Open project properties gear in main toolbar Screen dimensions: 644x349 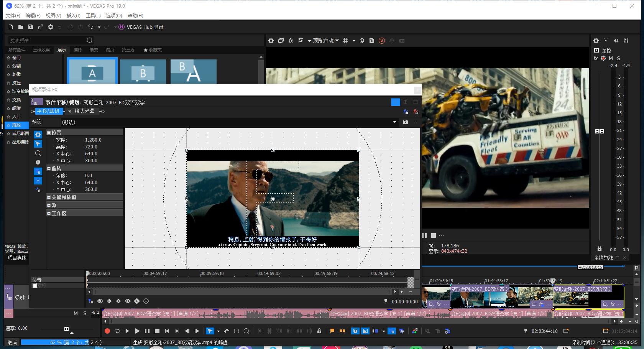[51, 27]
